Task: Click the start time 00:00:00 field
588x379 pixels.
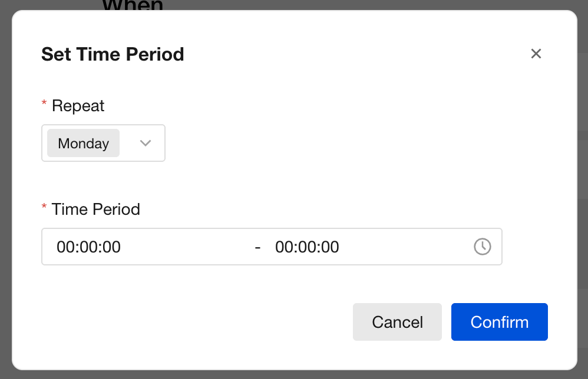Action: (88, 247)
